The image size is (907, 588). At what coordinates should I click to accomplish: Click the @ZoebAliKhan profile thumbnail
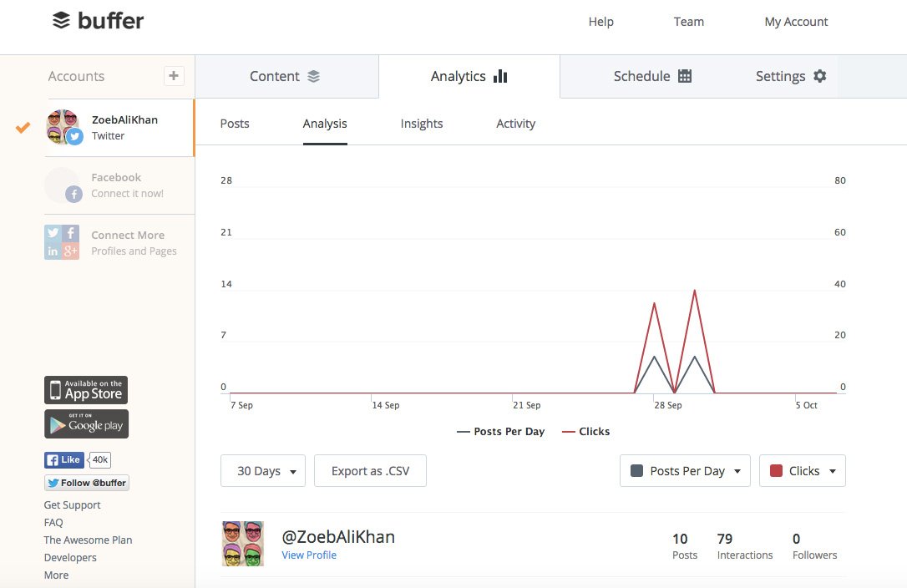243,544
